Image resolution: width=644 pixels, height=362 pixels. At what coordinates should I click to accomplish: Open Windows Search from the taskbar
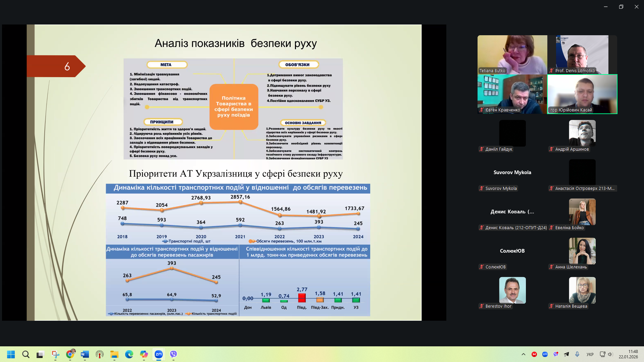tap(26, 354)
